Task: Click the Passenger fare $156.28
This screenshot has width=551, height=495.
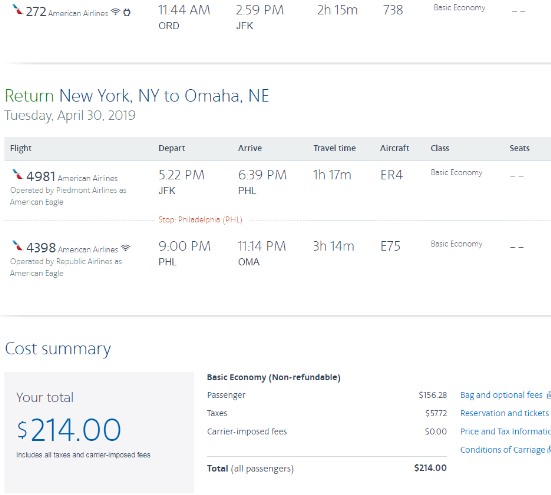Action: (x=433, y=395)
